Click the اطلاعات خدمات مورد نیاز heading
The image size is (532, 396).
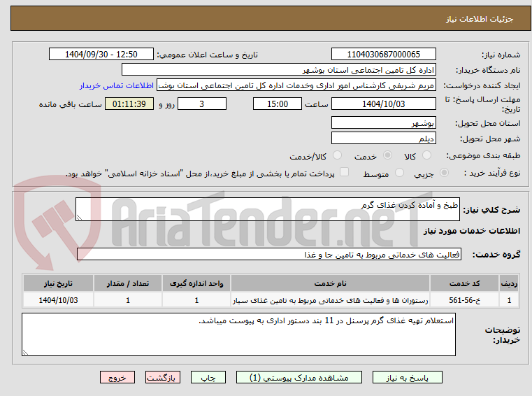pyautogui.click(x=472, y=231)
